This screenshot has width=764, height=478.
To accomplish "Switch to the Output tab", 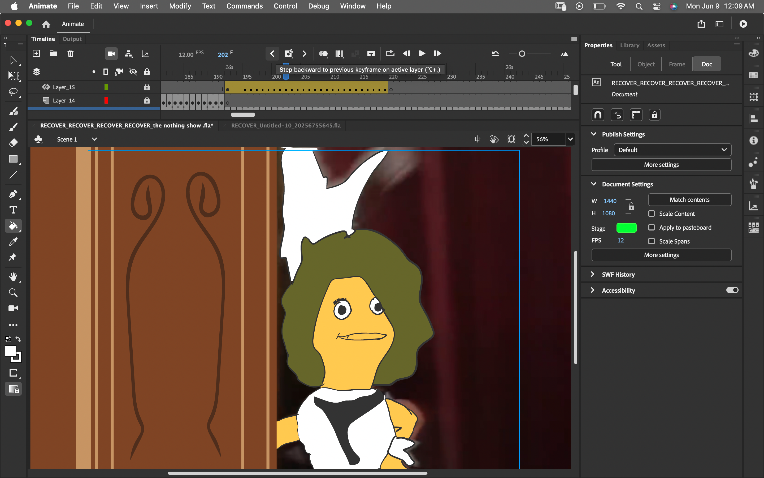I will [72, 39].
